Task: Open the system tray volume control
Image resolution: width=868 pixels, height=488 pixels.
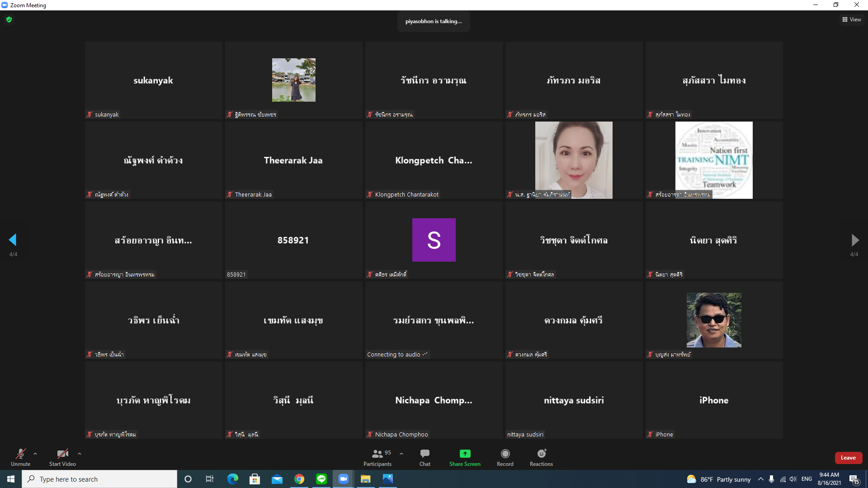Action: click(793, 479)
